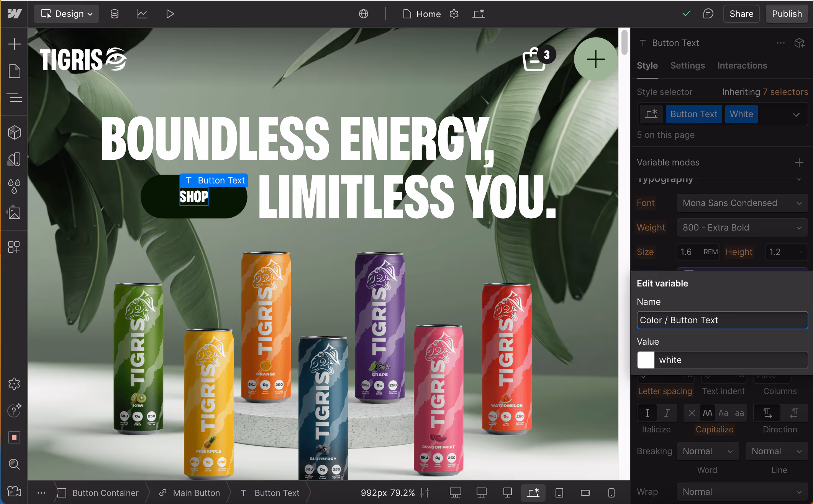Open the Wrap Normal dropdown
This screenshot has width=813, height=504.
point(742,492)
